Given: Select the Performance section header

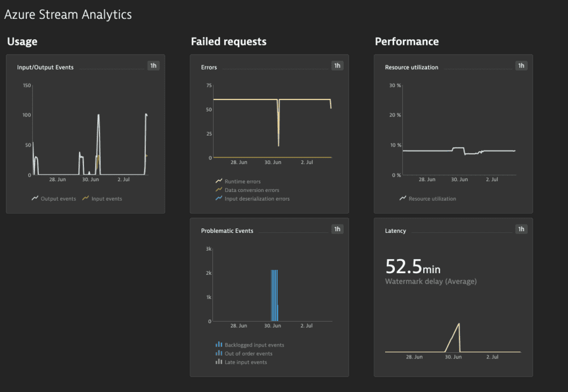Looking at the screenshot, I should [x=407, y=41].
